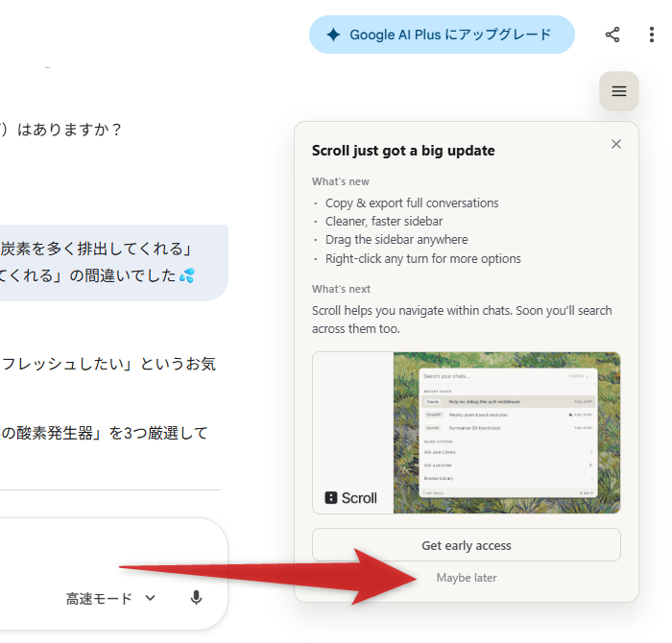
Task: Dismiss with the Maybe later link
Action: click(x=467, y=578)
